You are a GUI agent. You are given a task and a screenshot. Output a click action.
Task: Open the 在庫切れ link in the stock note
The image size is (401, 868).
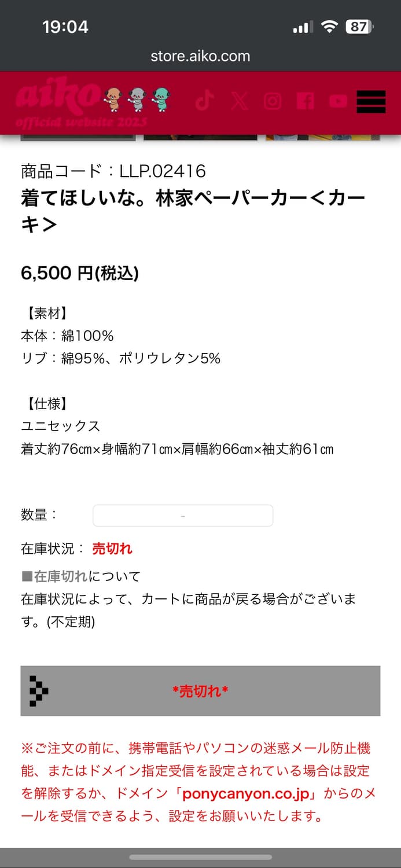tap(60, 576)
